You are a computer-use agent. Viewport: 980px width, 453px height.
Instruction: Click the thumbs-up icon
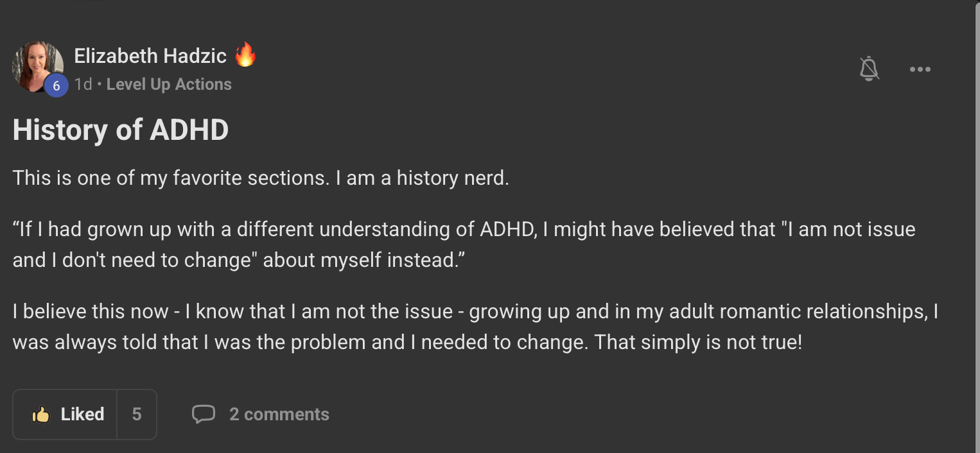40,415
